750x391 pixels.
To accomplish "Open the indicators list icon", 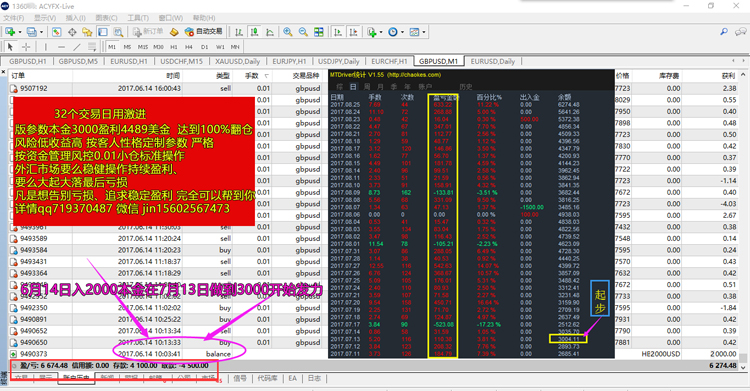I will [372, 32].
